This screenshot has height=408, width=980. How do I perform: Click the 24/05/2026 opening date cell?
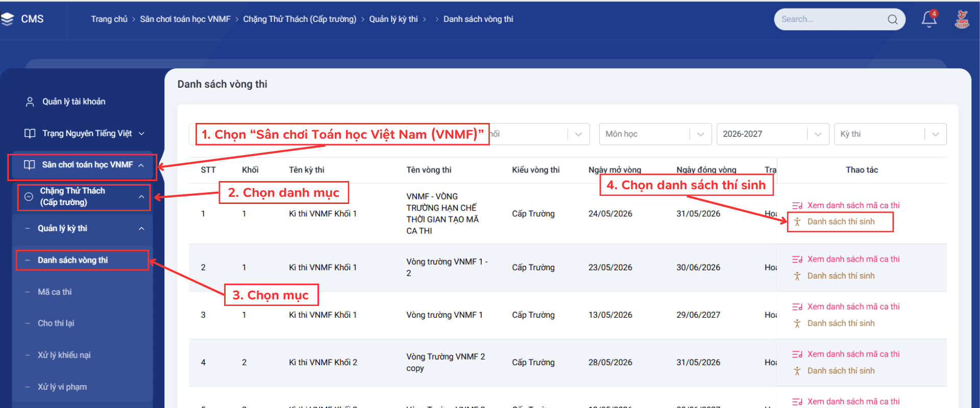(x=610, y=214)
